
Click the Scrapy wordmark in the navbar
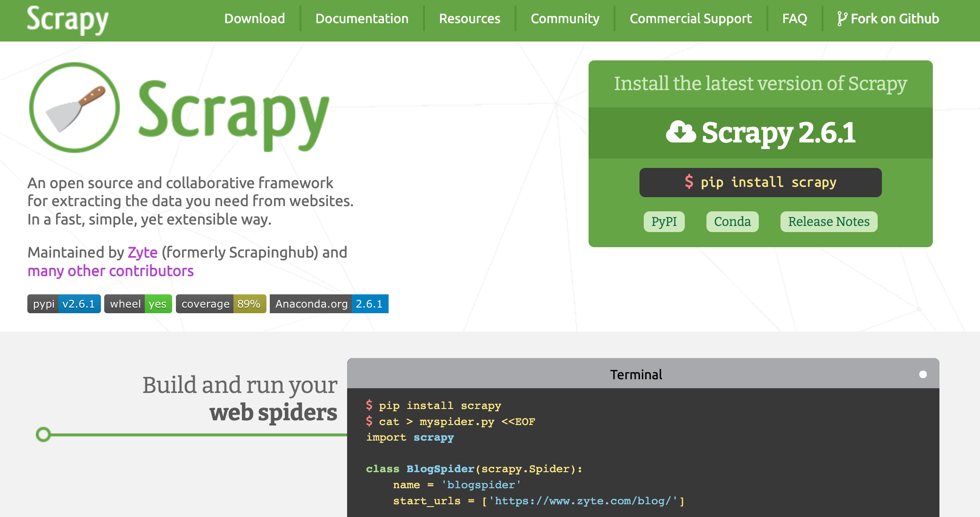67,20
